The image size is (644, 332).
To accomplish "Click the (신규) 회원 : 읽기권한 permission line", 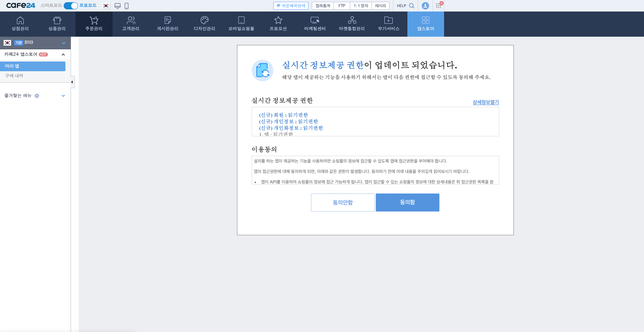I will tap(284, 115).
